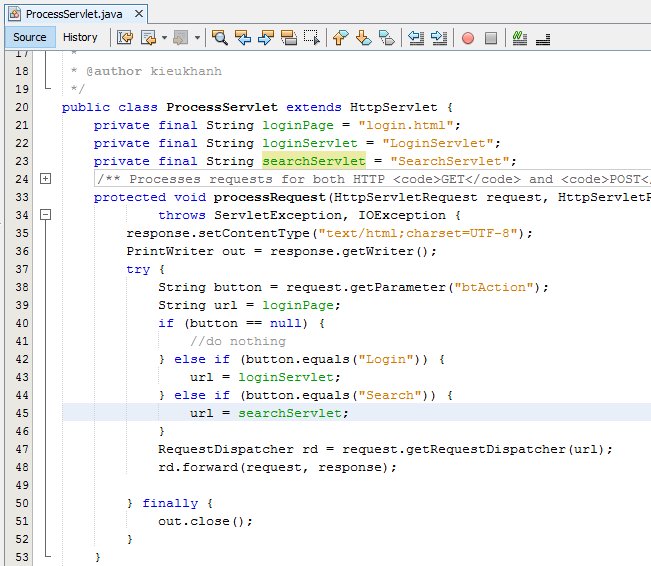Screen dimensions: 651x566
Task: Click the //do nothing comment
Action: [x=238, y=341]
